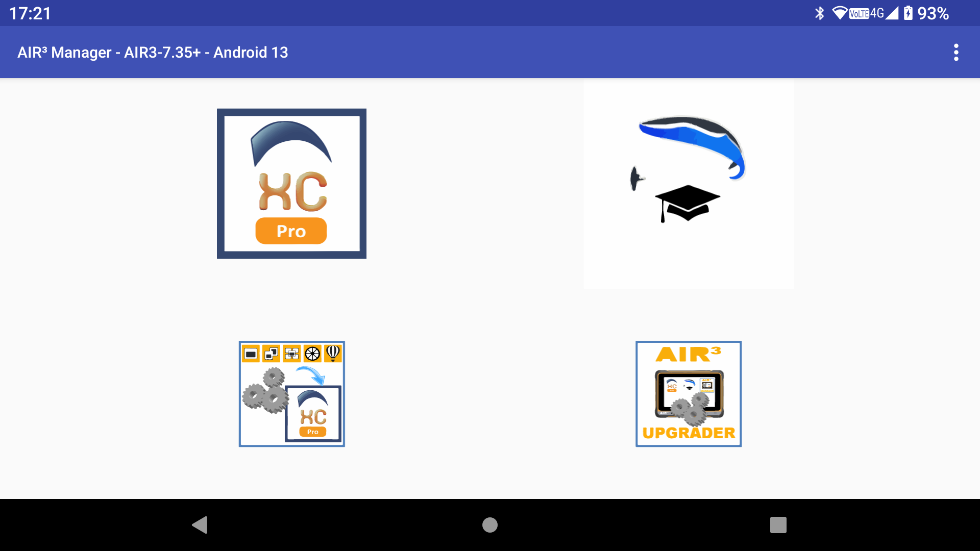980x551 pixels.
Task: Tap the cellular signal strength triangle
Action: (x=892, y=13)
